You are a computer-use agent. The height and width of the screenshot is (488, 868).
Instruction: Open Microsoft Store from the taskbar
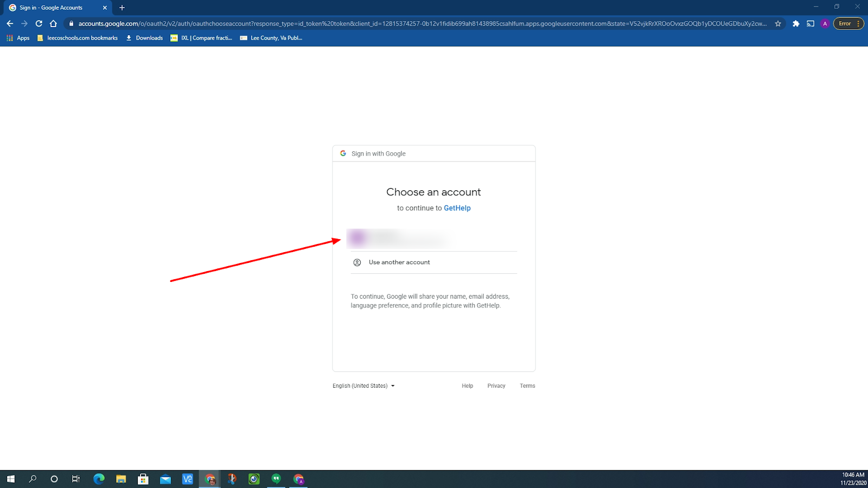tap(143, 479)
